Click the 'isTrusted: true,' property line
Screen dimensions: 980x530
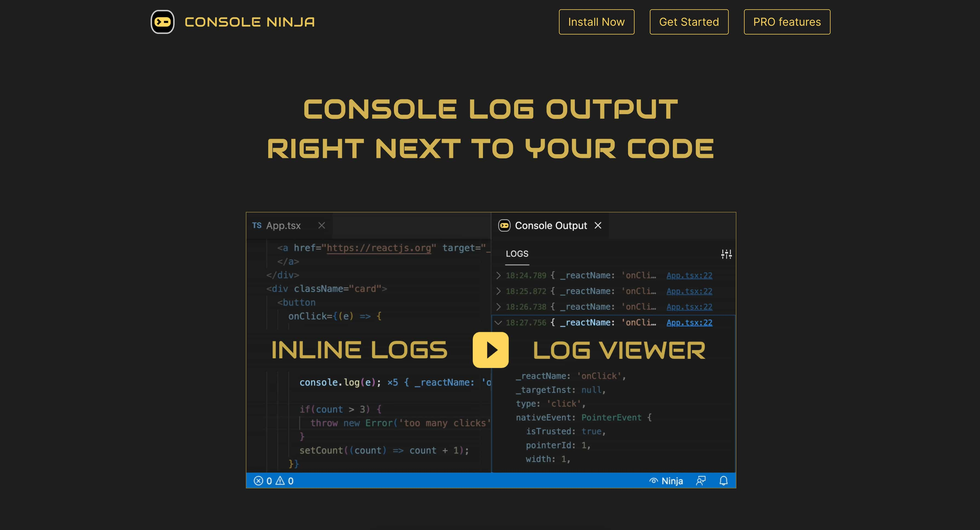566,431
